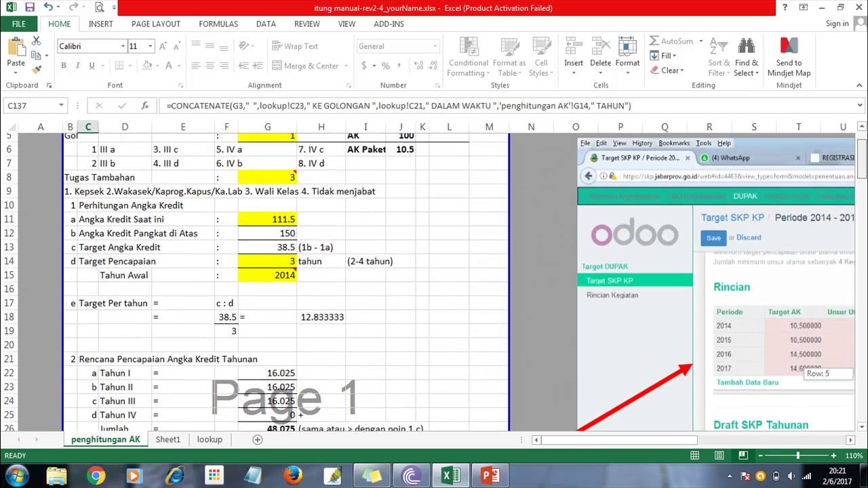Open the INSERT ribbon tab
This screenshot has height=488, width=868.
(101, 24)
